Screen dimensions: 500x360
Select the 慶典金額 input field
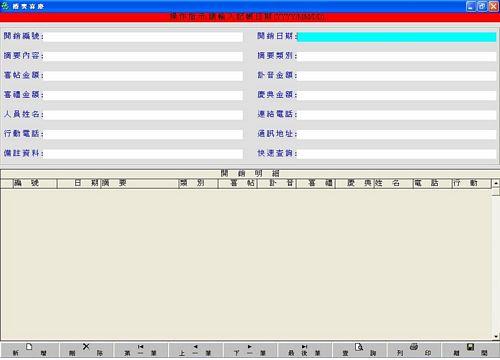pyautogui.click(x=397, y=95)
